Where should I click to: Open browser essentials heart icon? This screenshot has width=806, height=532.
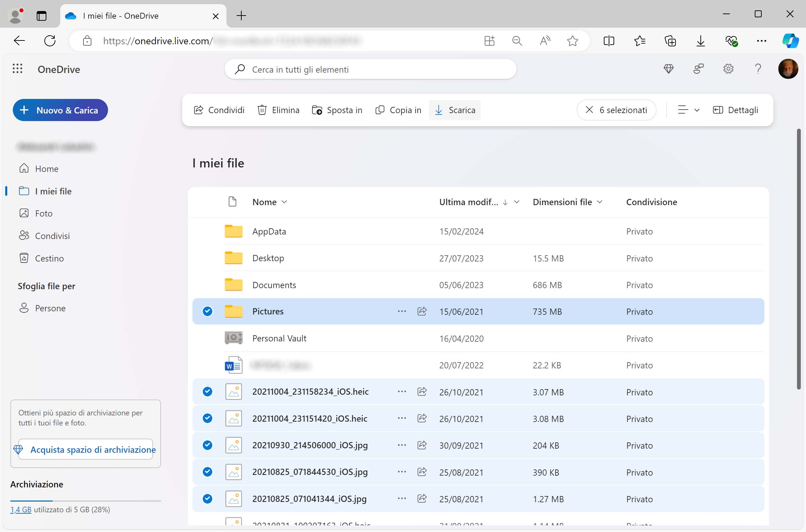point(731,41)
